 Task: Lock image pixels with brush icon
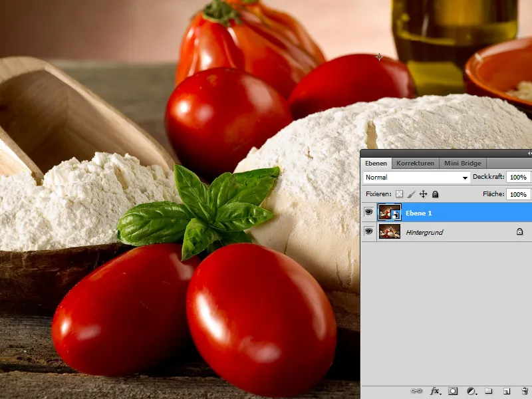click(411, 194)
